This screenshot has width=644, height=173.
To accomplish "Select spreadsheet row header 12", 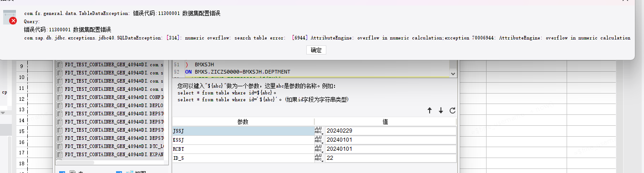I will pos(21,99).
